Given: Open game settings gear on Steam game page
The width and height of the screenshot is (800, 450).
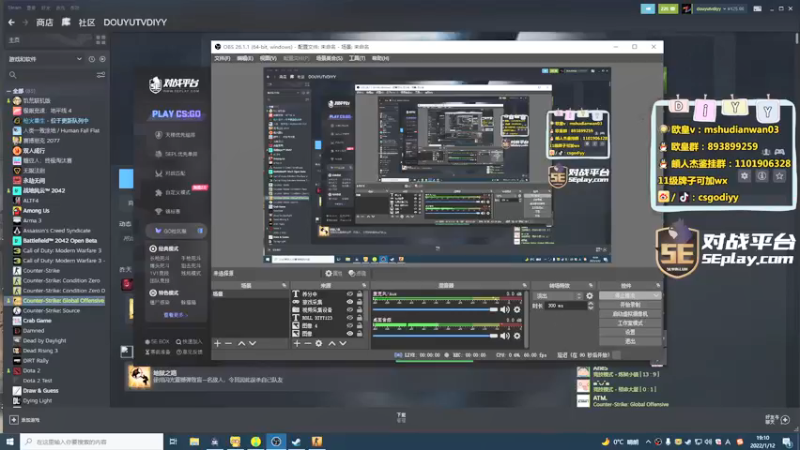Looking at the screenshot, I should pyautogui.click(x=744, y=176).
